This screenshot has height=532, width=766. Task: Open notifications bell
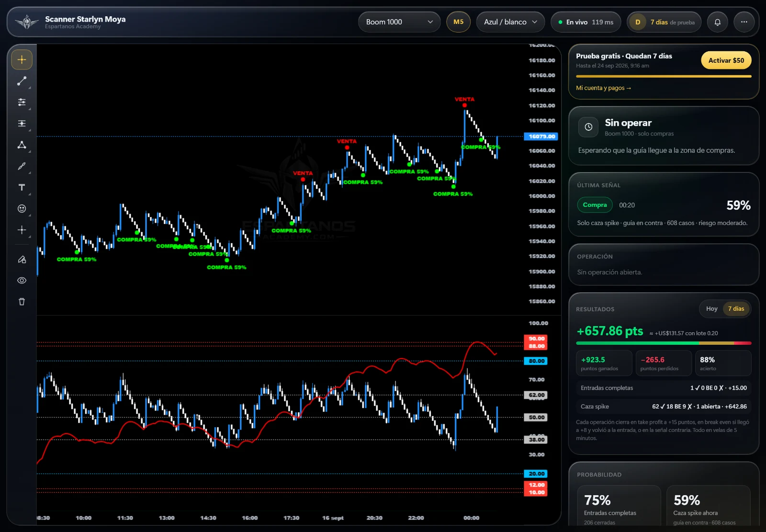pos(717,22)
